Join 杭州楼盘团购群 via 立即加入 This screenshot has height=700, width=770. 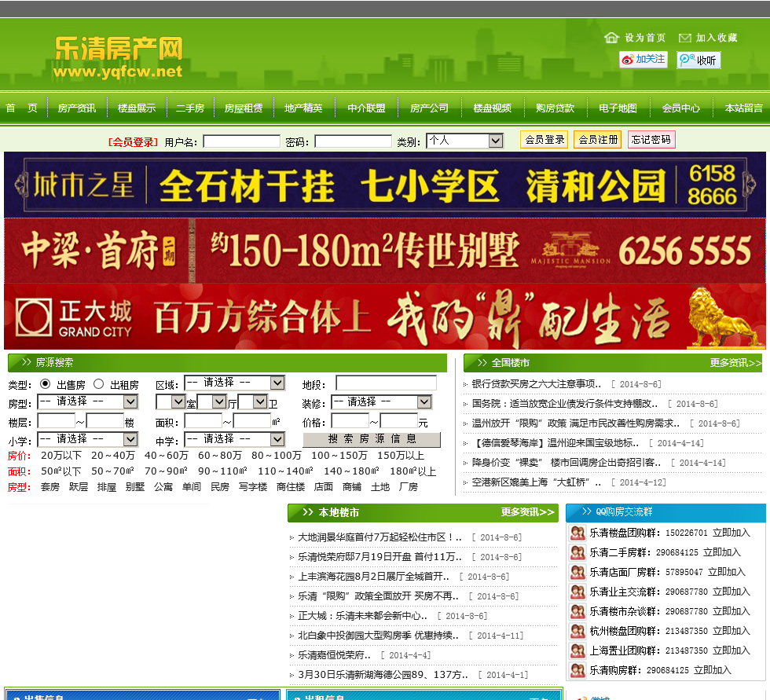coord(731,632)
